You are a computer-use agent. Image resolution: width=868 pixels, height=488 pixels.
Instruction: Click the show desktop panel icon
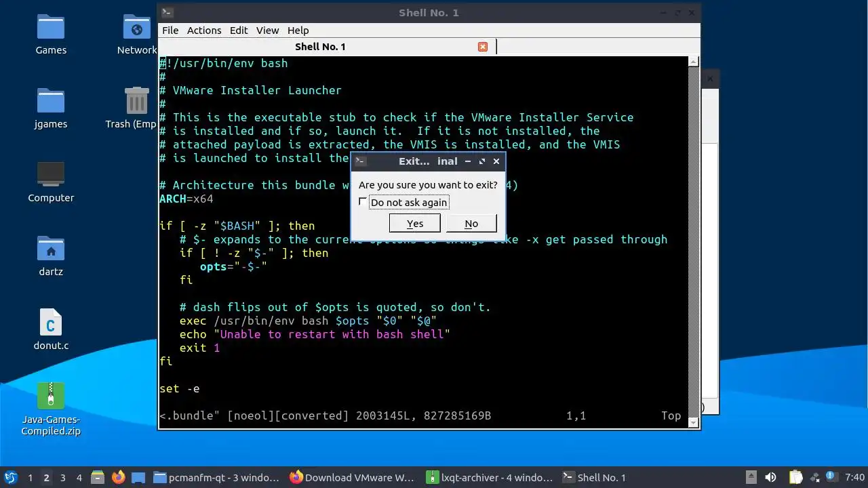(x=138, y=477)
